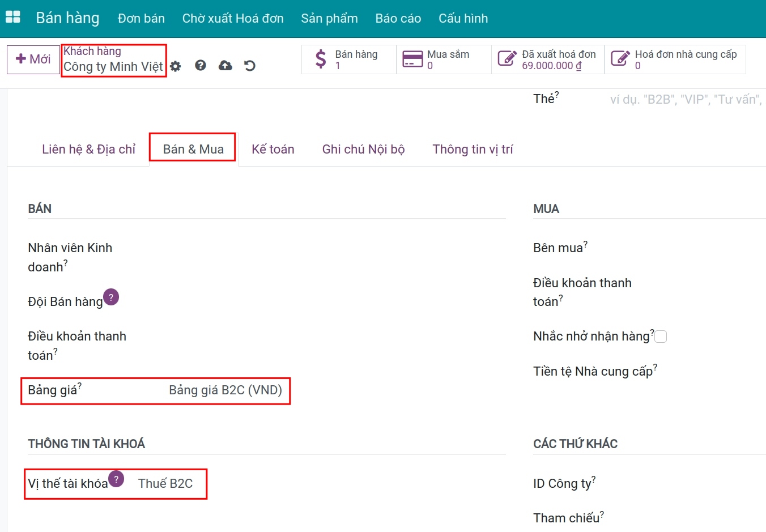Click the question mark help icon in toolbar

201,66
